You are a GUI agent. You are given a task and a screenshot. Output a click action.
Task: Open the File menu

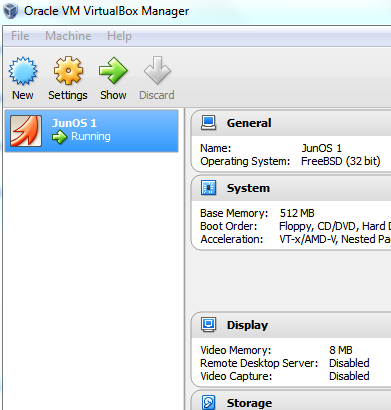[x=20, y=36]
